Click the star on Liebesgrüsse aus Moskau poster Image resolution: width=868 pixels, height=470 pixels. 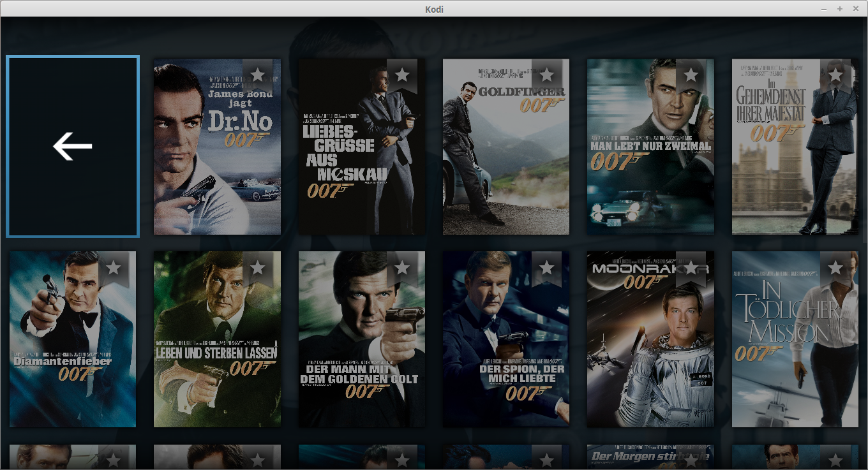pyautogui.click(x=402, y=75)
